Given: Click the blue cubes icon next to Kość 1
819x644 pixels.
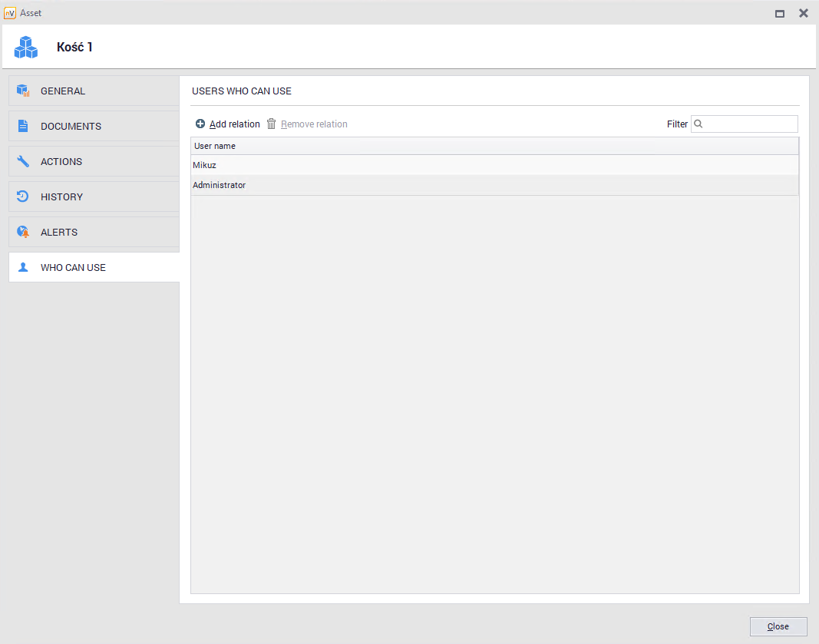Looking at the screenshot, I should [25, 48].
